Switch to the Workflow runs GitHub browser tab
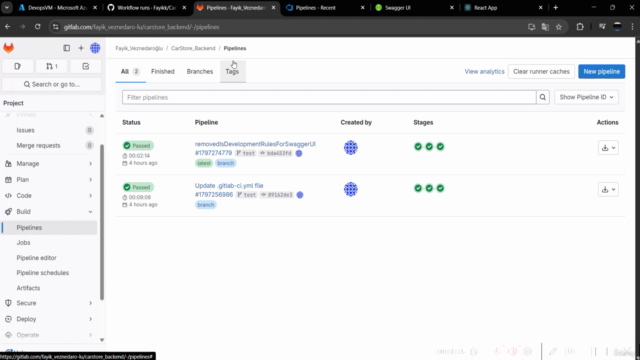The height and width of the screenshot is (360, 640). pyautogui.click(x=147, y=8)
